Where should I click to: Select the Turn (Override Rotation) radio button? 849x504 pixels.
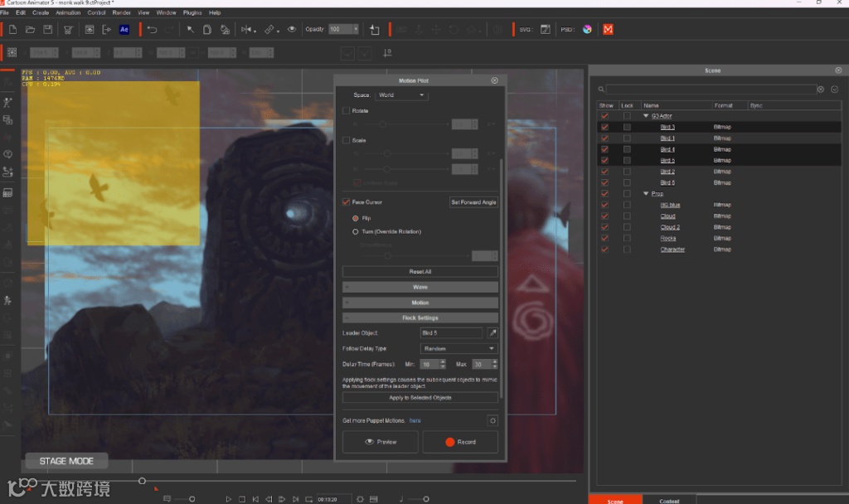point(356,232)
